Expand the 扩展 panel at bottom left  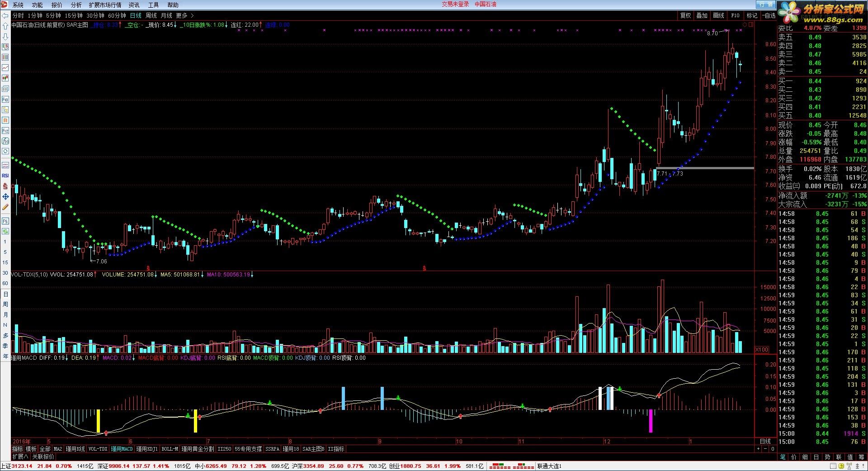pos(20,457)
